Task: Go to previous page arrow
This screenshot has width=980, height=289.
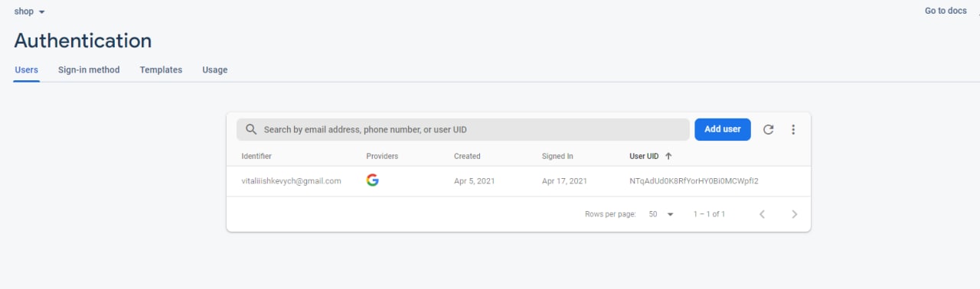Action: coord(762,214)
